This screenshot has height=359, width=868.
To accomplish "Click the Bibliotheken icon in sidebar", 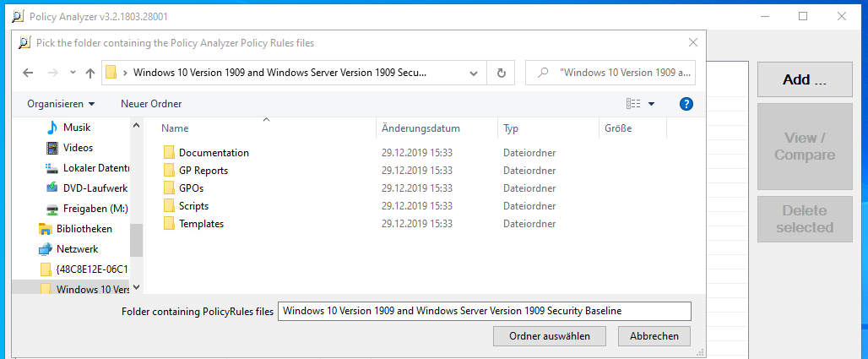I will click(45, 229).
